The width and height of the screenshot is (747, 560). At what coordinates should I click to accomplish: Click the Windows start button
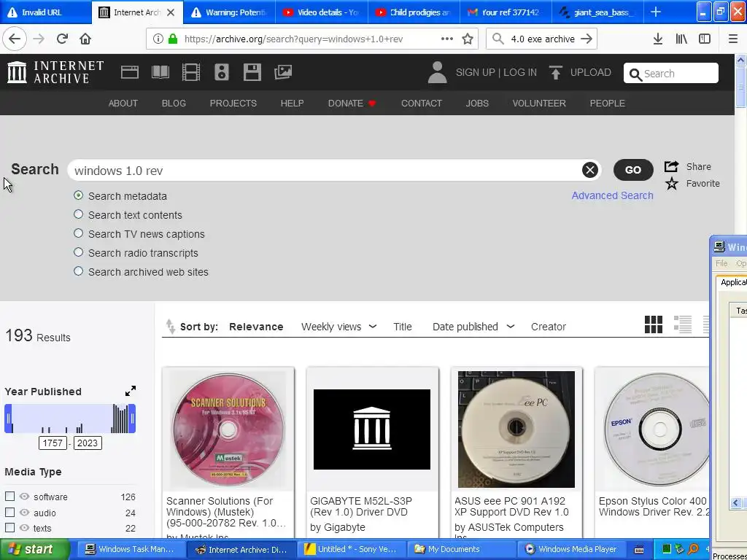tap(35, 549)
